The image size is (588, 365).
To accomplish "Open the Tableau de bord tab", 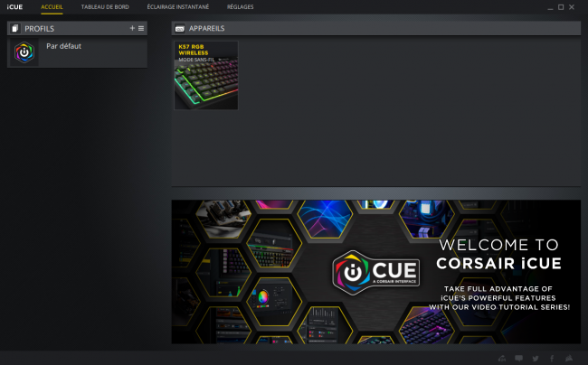I will (105, 6).
